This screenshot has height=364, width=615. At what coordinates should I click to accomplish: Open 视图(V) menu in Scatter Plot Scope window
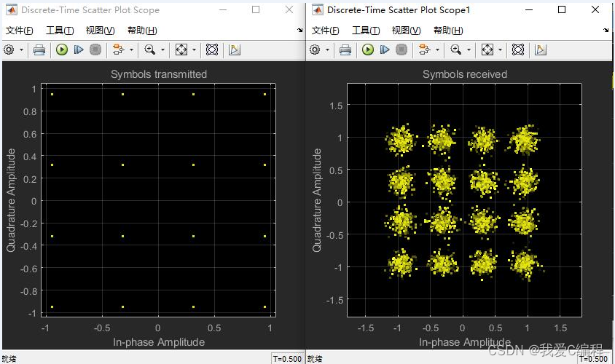[x=100, y=30]
